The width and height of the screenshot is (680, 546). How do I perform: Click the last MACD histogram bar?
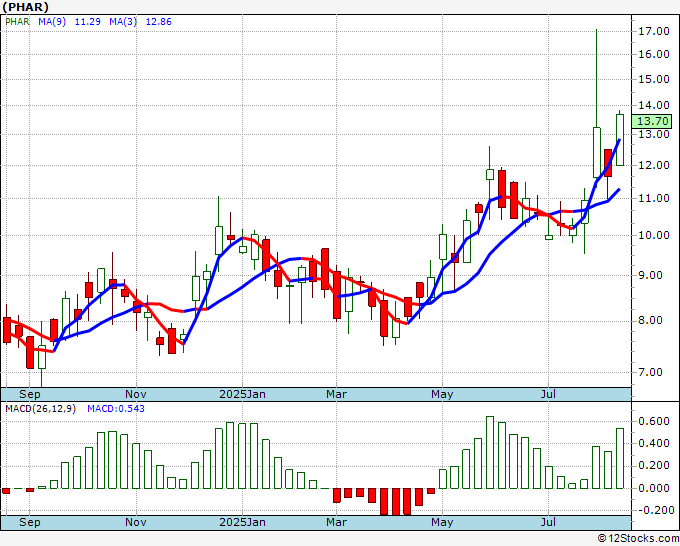coord(620,458)
